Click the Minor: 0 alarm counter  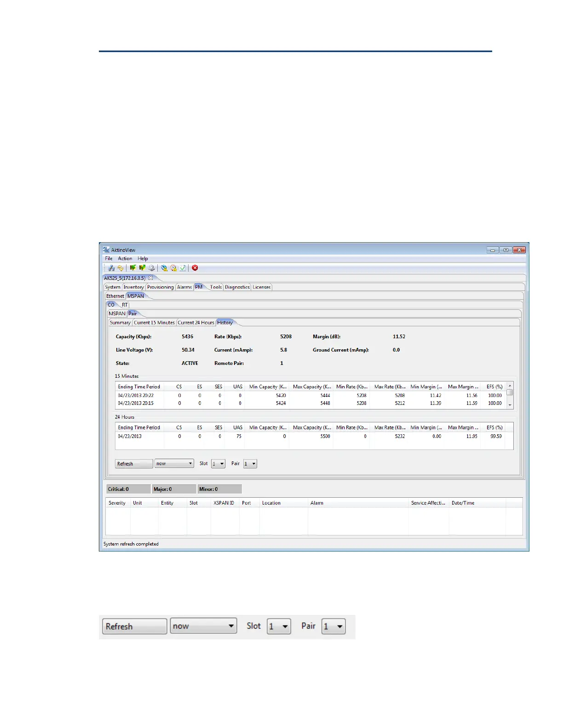219,489
